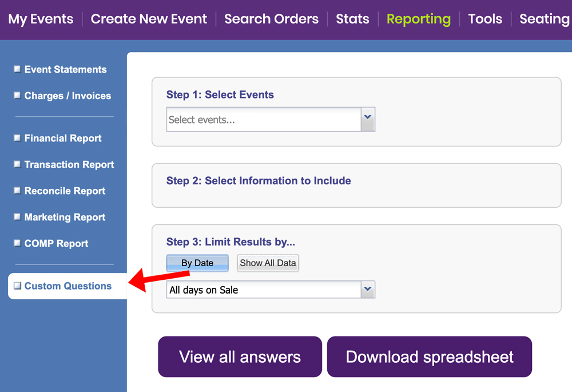Image resolution: width=572 pixels, height=392 pixels.
Task: Click the Download spreadsheet button
Action: click(x=430, y=357)
